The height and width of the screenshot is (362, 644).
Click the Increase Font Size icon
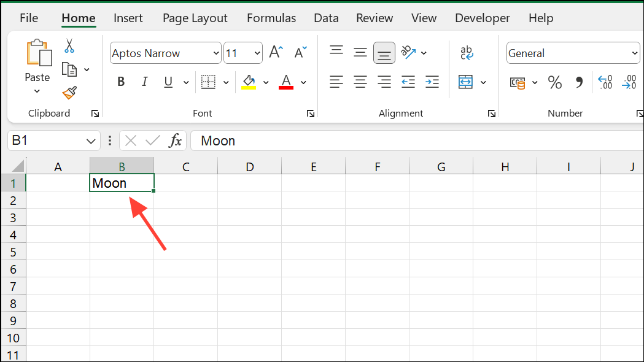point(276,53)
